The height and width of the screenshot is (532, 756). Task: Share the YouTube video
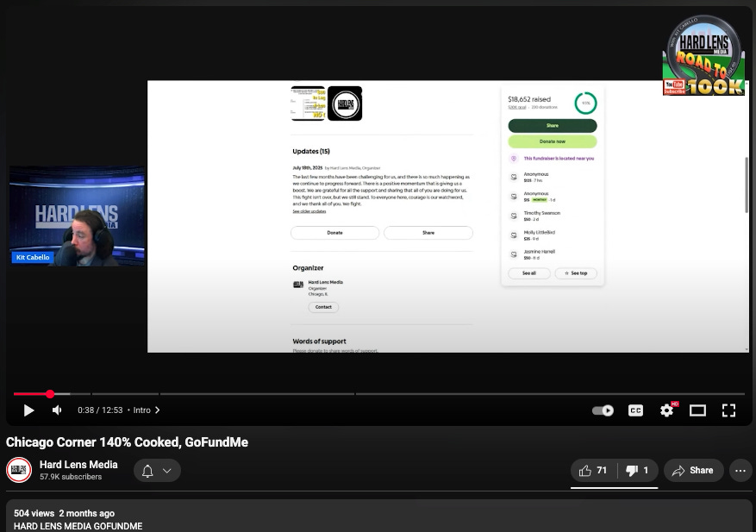pyautogui.click(x=693, y=471)
